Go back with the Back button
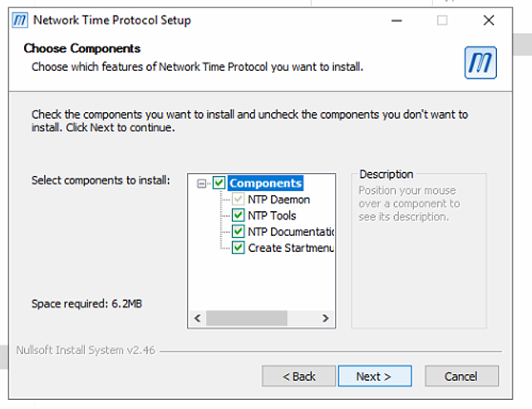 [x=299, y=377]
